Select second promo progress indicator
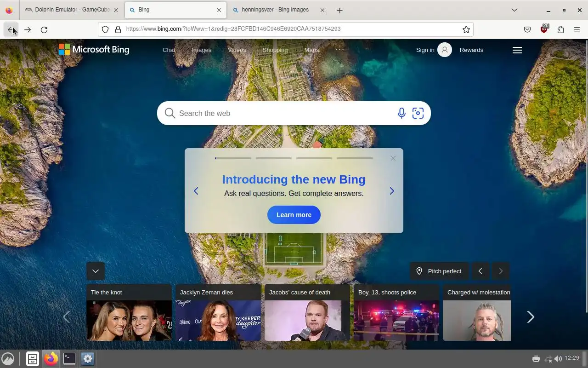Screen dimensions: 588x368 274,158
